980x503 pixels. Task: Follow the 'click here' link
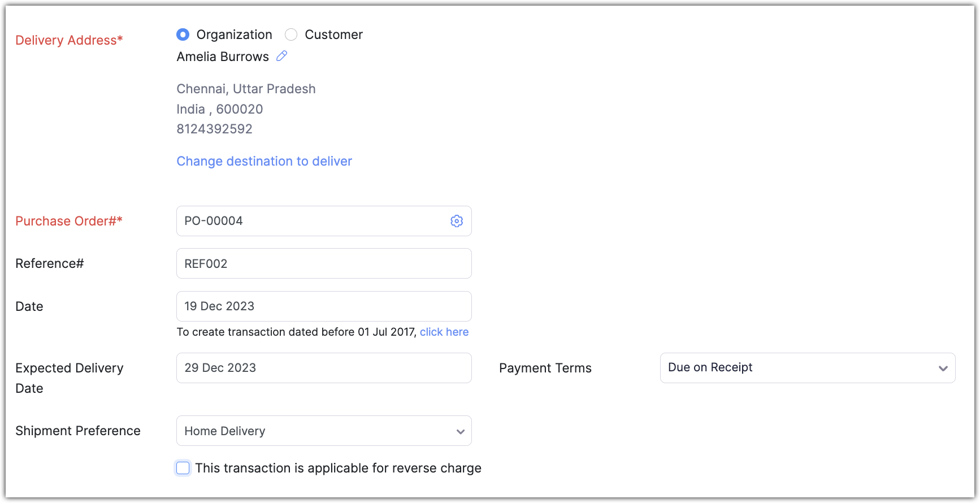444,332
